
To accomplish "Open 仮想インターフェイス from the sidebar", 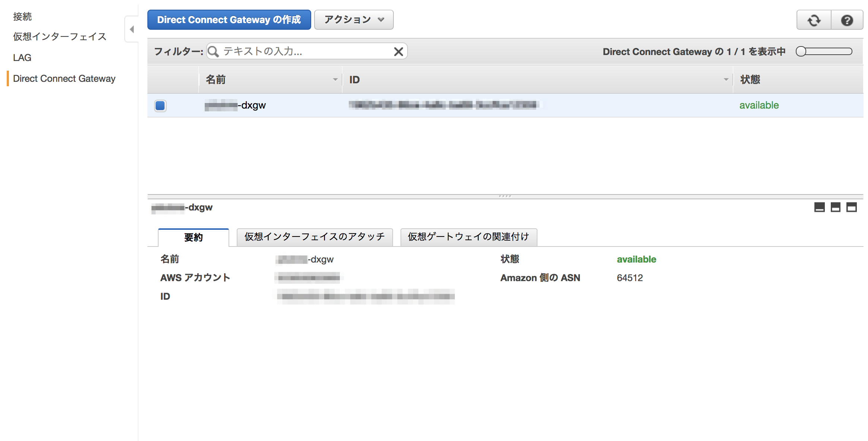I will (59, 36).
